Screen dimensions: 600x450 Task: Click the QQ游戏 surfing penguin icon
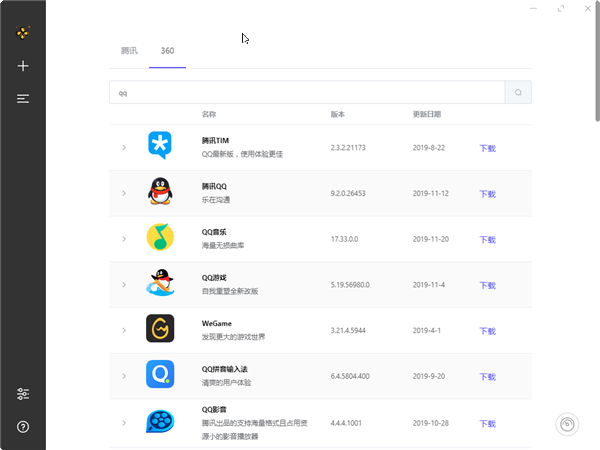tap(160, 282)
